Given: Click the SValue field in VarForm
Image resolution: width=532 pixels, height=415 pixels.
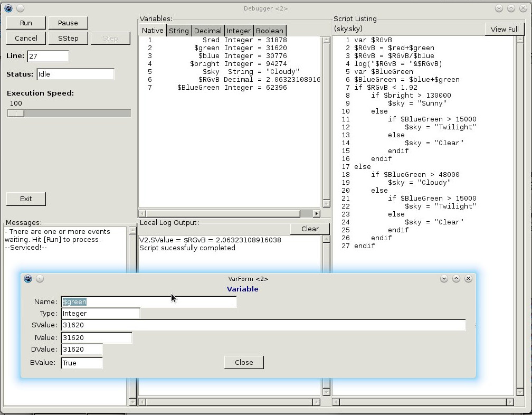Looking at the screenshot, I should tap(263, 325).
